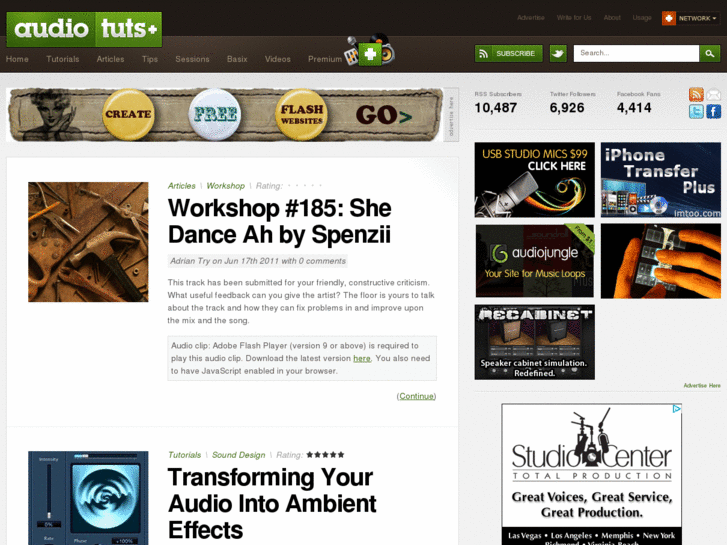Click the blue Twitter icon in sidebar
The width and height of the screenshot is (727, 545).
point(696,111)
